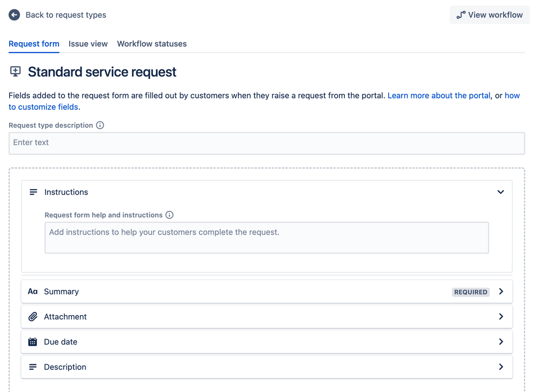Click the monitor icon beside Standard service request

click(15, 72)
